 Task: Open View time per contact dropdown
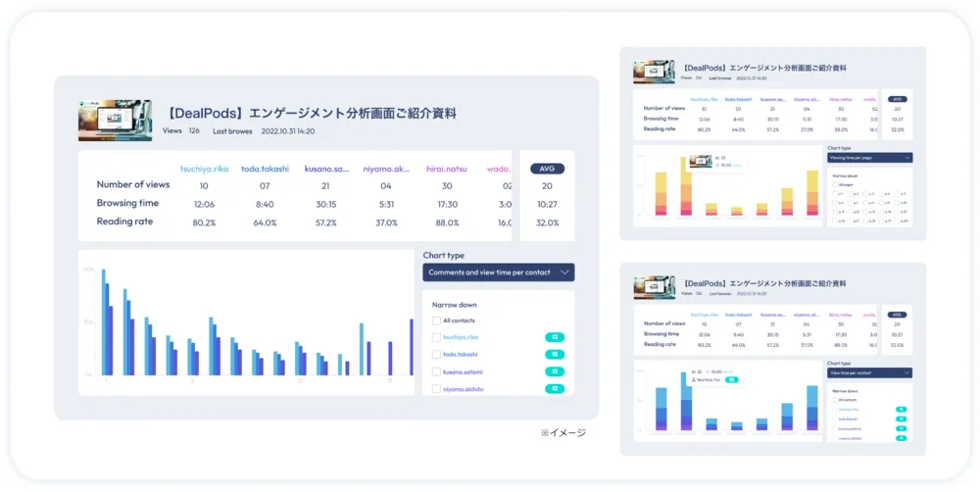point(870,373)
